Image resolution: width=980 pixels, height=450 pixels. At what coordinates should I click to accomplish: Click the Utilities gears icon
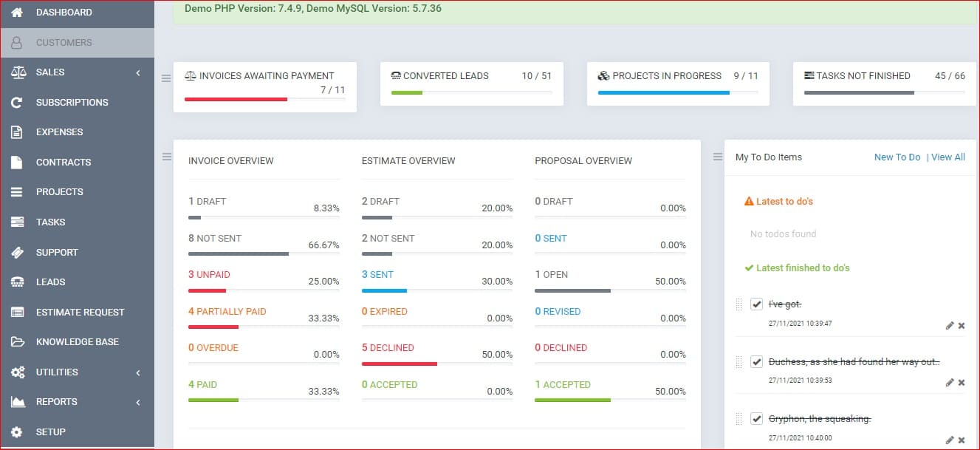(17, 372)
